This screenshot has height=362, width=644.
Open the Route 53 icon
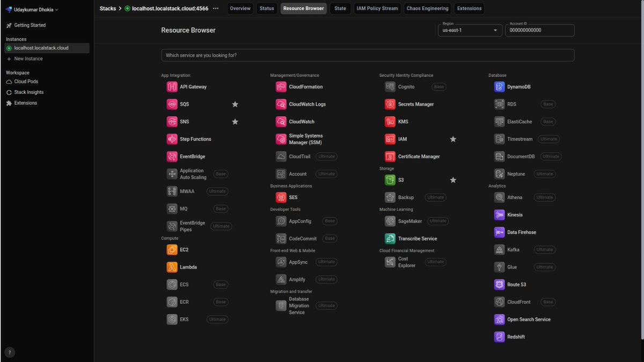pos(499,284)
